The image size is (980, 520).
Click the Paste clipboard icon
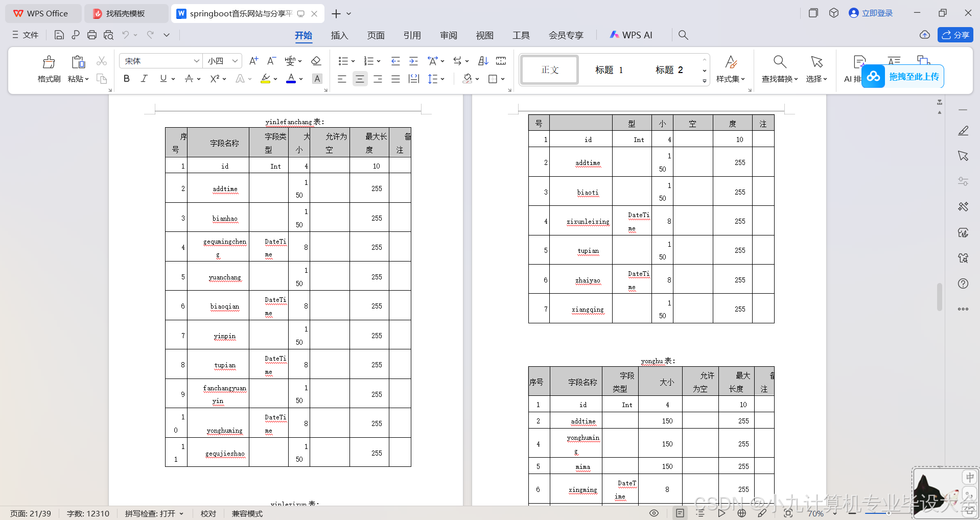78,62
